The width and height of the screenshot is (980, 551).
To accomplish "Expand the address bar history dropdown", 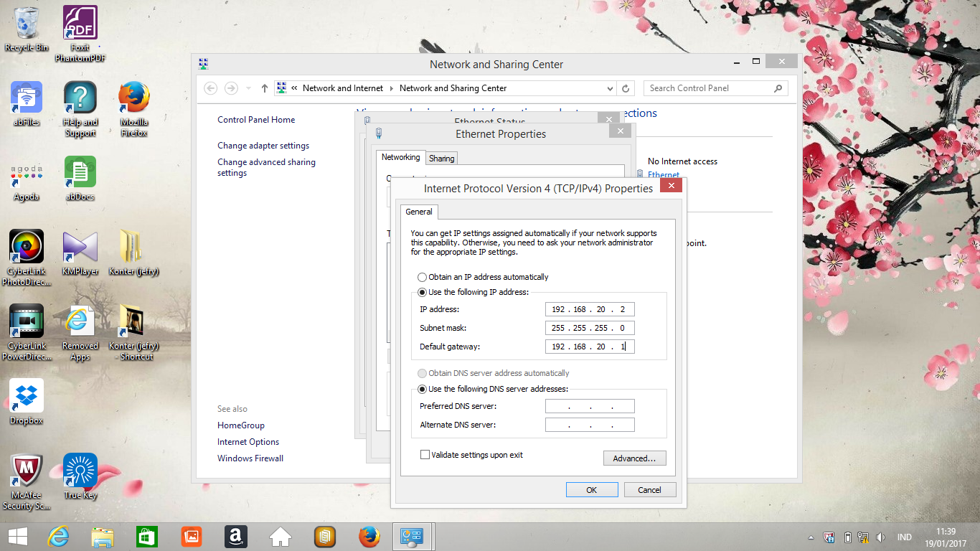I will pos(610,88).
